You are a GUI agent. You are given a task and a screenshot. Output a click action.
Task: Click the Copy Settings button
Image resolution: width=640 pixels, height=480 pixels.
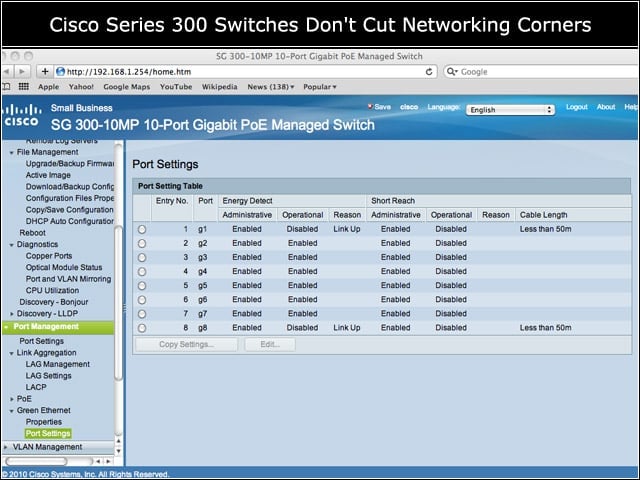point(186,344)
